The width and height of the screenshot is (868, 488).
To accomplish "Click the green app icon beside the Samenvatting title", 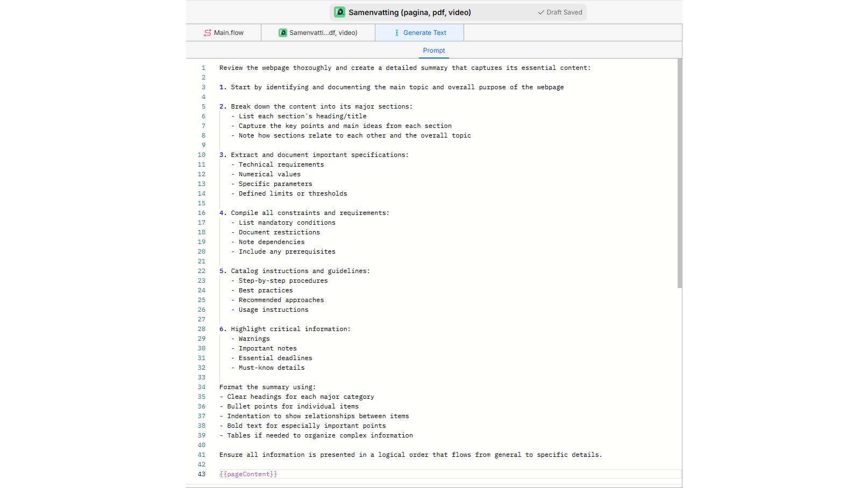I will coord(339,12).
